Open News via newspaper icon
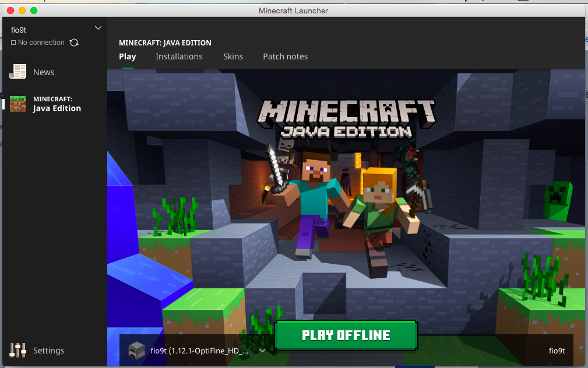 17,72
